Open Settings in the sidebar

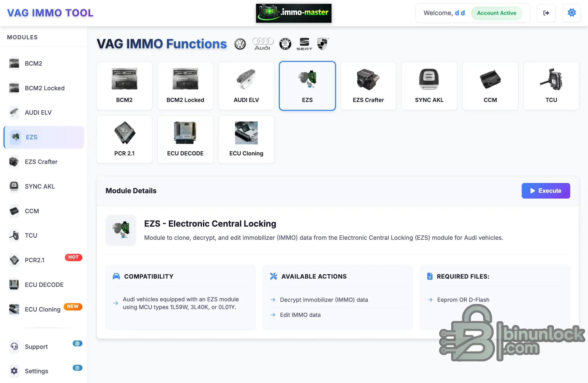click(36, 371)
